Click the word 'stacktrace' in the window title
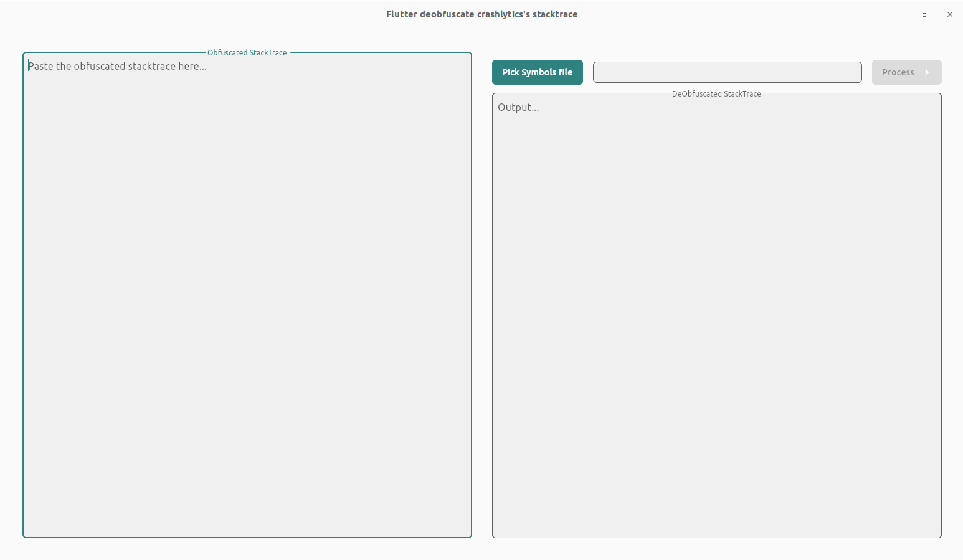Image resolution: width=963 pixels, height=560 pixels. [554, 14]
